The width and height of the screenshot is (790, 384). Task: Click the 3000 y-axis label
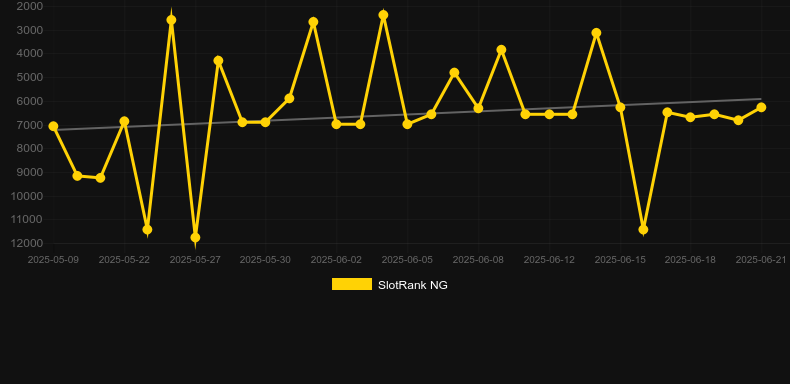tap(30, 30)
